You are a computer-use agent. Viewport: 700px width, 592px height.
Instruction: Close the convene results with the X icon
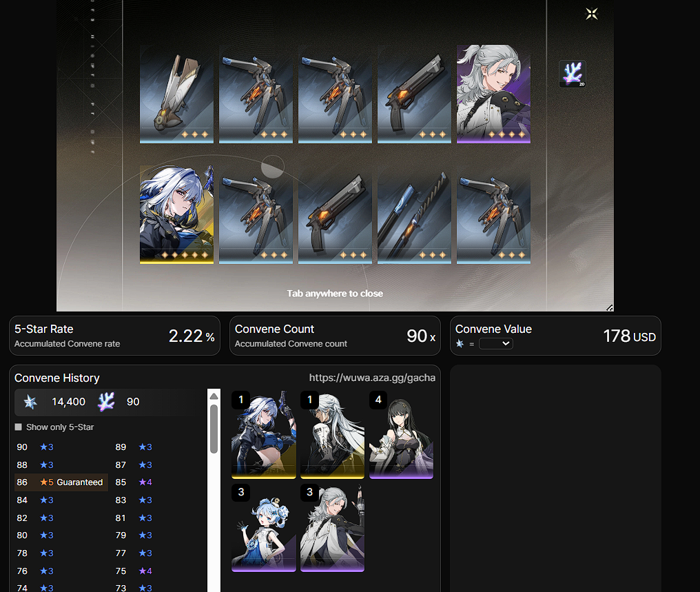click(x=592, y=14)
